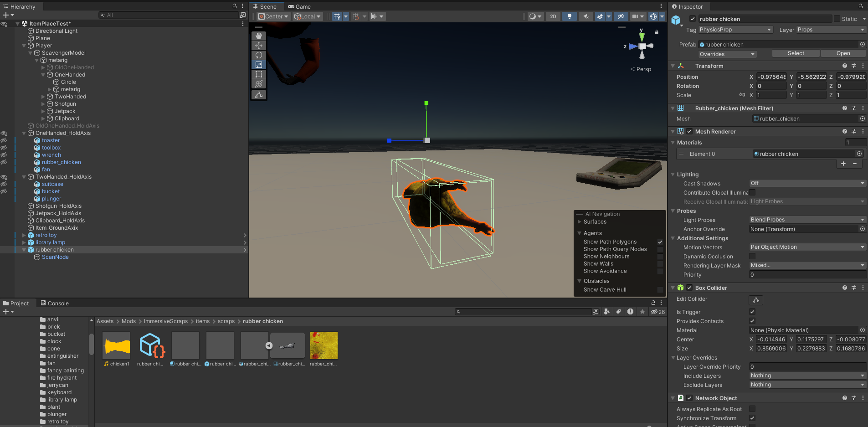Viewport: 868px width, 427px height.
Task: Select the Transform tool in Scene
Action: (259, 84)
